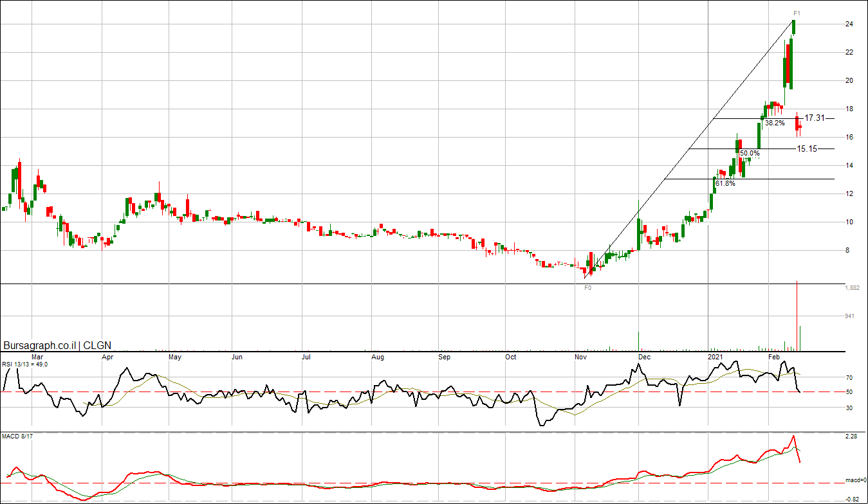Click the F0 Fibonacci start marker

pos(587,289)
